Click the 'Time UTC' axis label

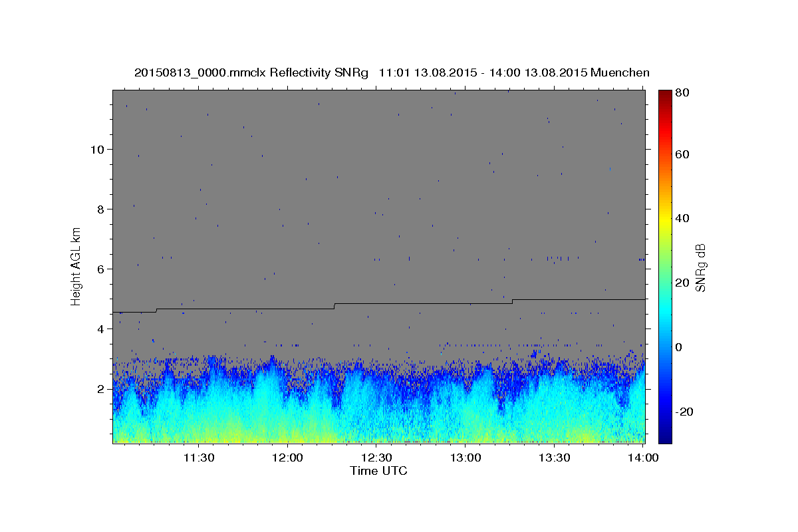tap(378, 471)
